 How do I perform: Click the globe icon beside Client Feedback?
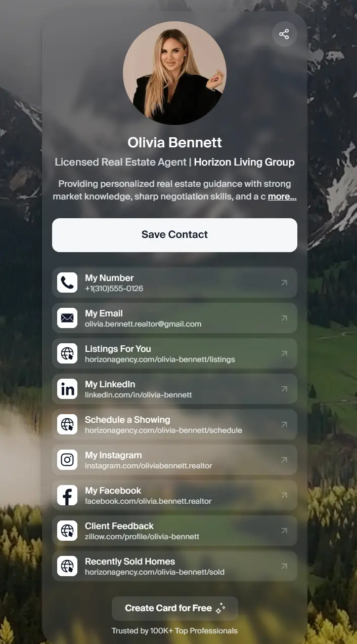pyautogui.click(x=67, y=531)
